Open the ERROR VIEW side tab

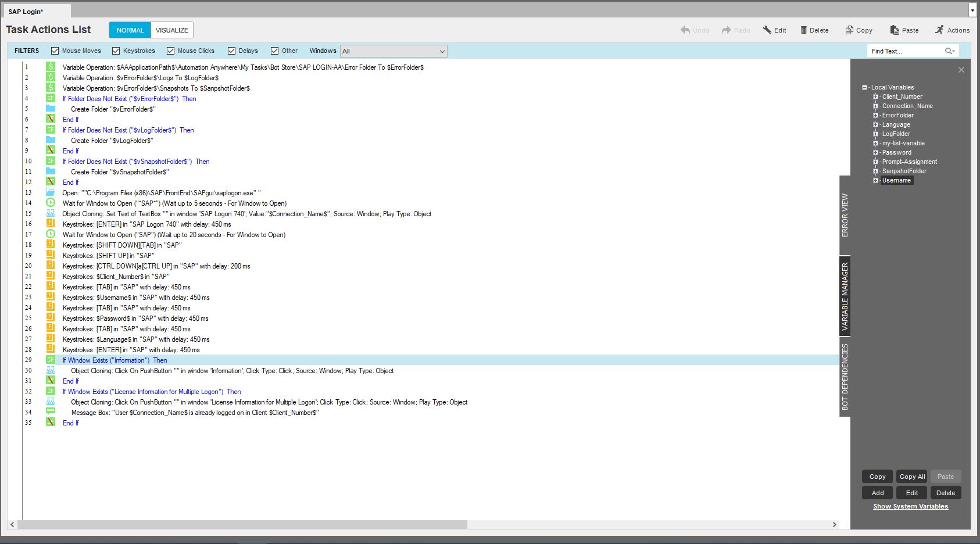click(845, 215)
